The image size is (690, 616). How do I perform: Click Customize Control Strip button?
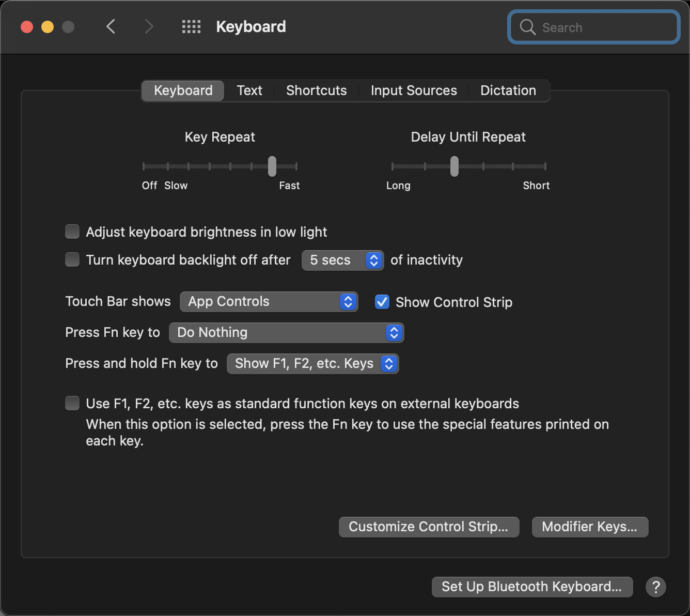click(x=429, y=527)
